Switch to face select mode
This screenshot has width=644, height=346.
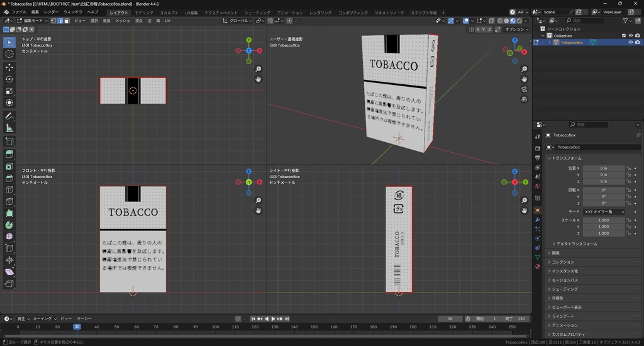click(68, 21)
